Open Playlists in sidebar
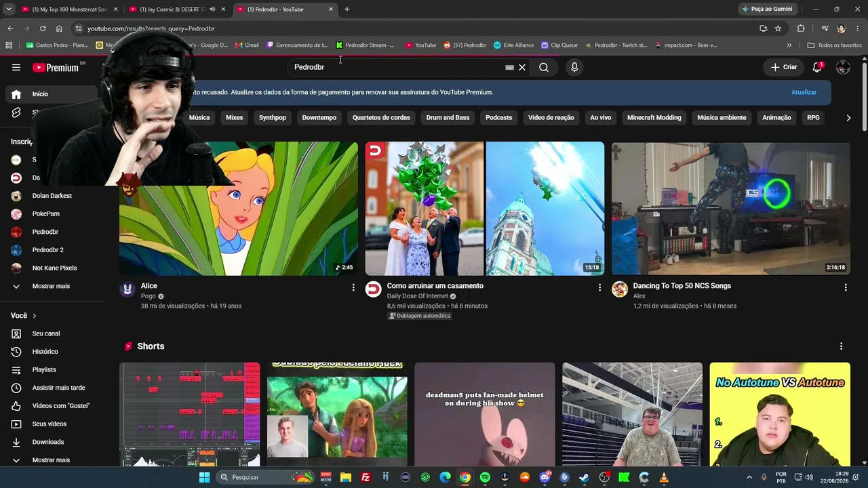Image resolution: width=868 pixels, height=488 pixels. click(52, 369)
